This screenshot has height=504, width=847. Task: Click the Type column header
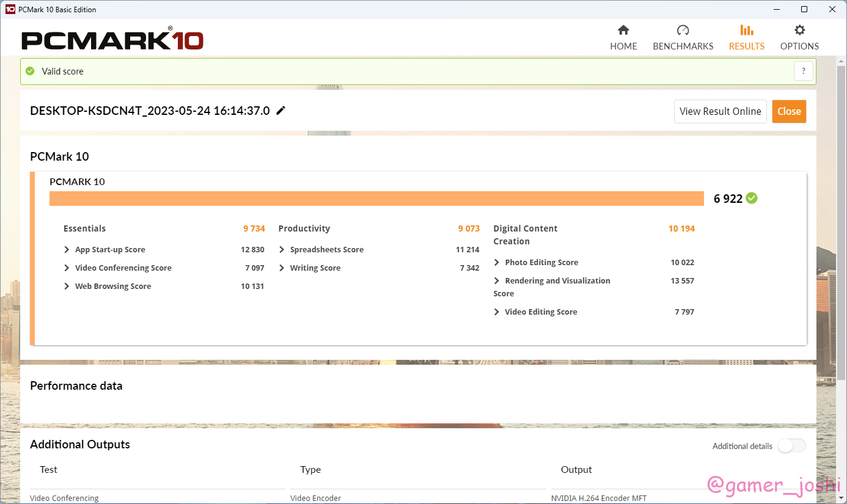(x=310, y=469)
